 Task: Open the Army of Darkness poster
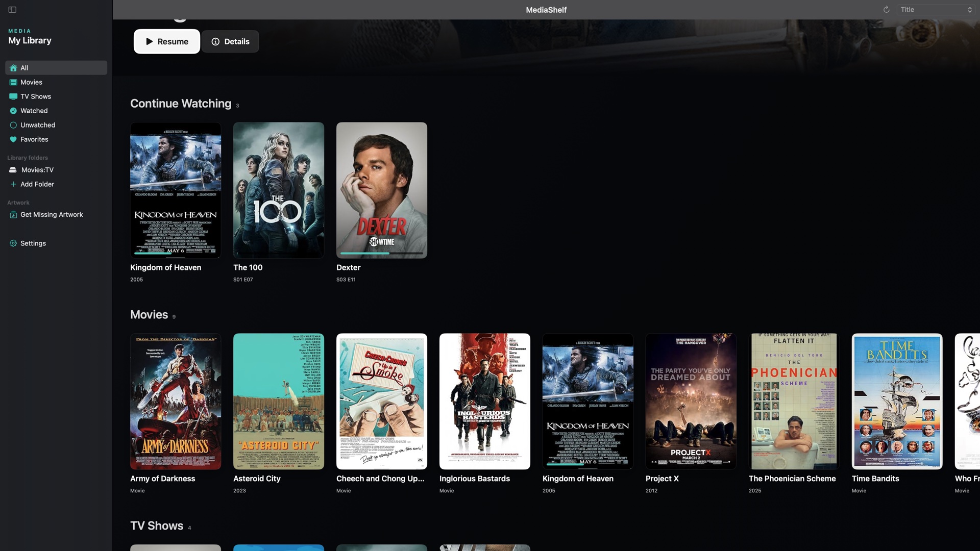tap(176, 402)
